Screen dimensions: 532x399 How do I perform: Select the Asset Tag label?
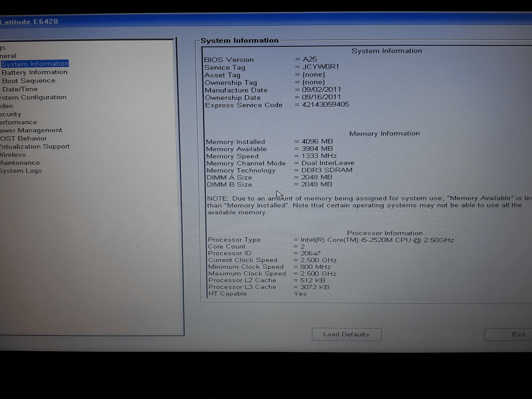coord(222,75)
